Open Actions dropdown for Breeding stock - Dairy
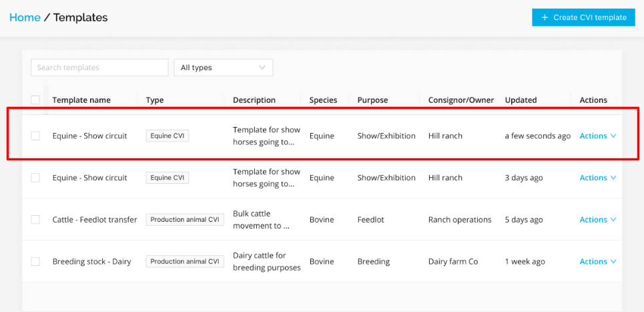The width and height of the screenshot is (644, 312). pos(597,262)
